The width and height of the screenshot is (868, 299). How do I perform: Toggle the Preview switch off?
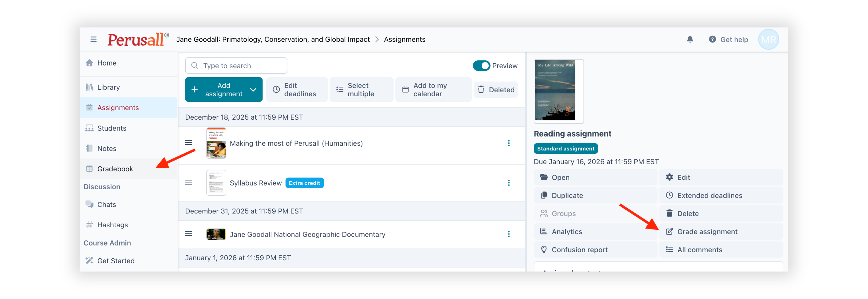(481, 66)
